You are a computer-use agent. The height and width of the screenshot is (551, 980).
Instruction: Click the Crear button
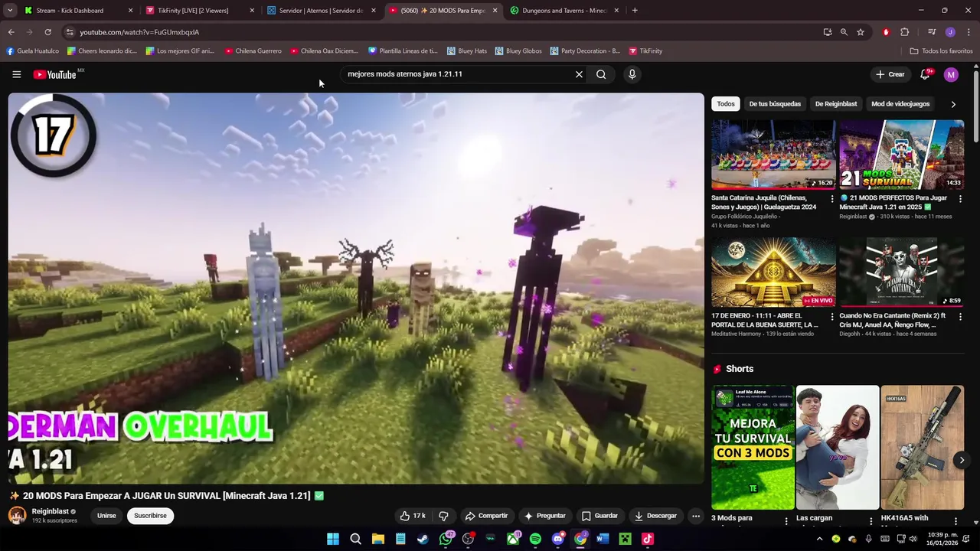(x=890, y=74)
